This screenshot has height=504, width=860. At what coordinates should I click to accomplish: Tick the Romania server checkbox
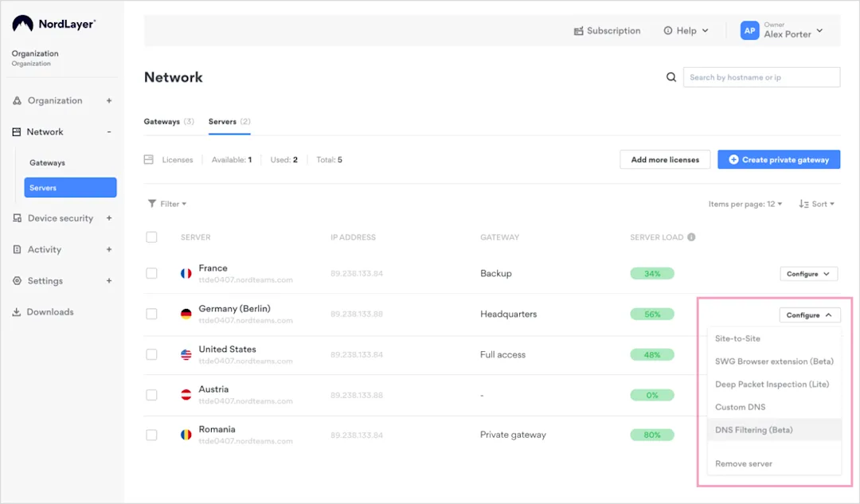coord(151,435)
